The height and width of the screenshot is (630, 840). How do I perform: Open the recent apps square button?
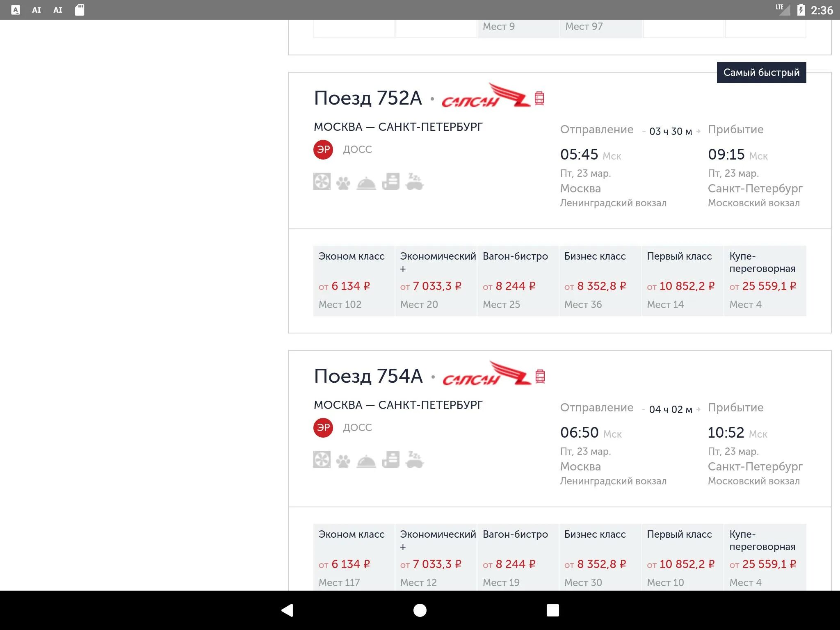pos(552,610)
